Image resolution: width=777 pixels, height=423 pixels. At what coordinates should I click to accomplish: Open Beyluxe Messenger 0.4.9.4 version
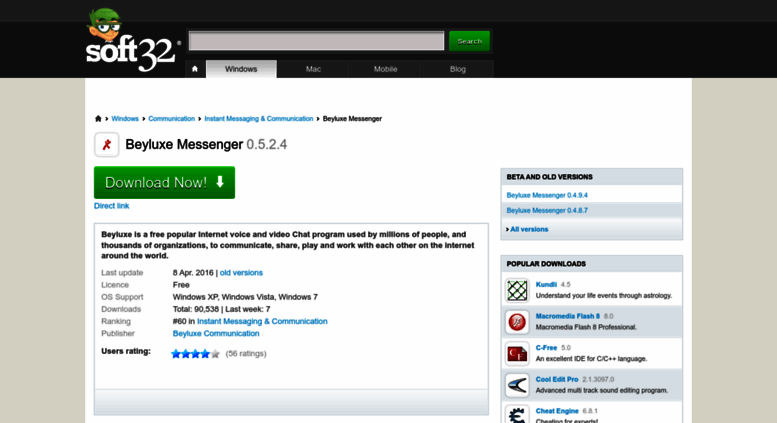point(547,195)
